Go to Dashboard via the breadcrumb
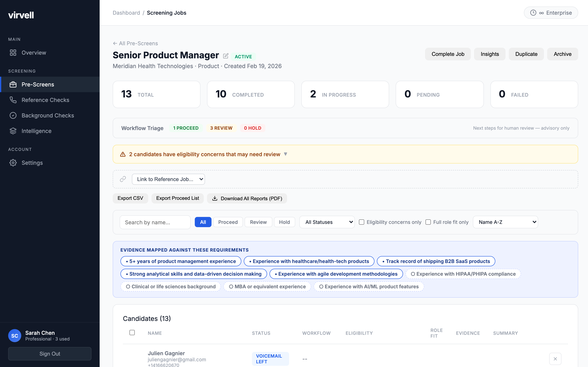Viewport: 588px width, 367px height. (x=126, y=13)
